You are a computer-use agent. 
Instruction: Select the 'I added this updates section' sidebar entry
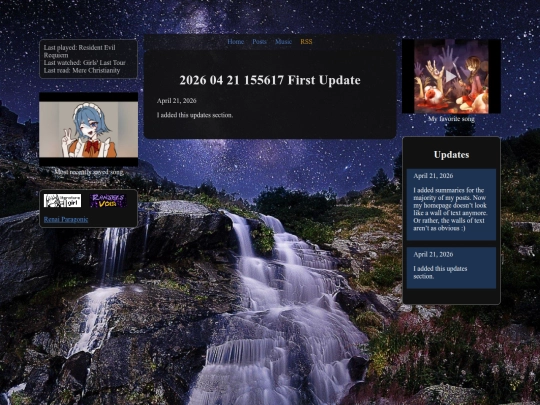pyautogui.click(x=451, y=268)
